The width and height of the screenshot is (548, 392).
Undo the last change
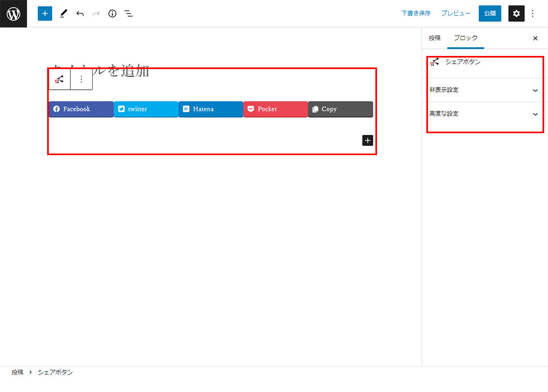(80, 14)
